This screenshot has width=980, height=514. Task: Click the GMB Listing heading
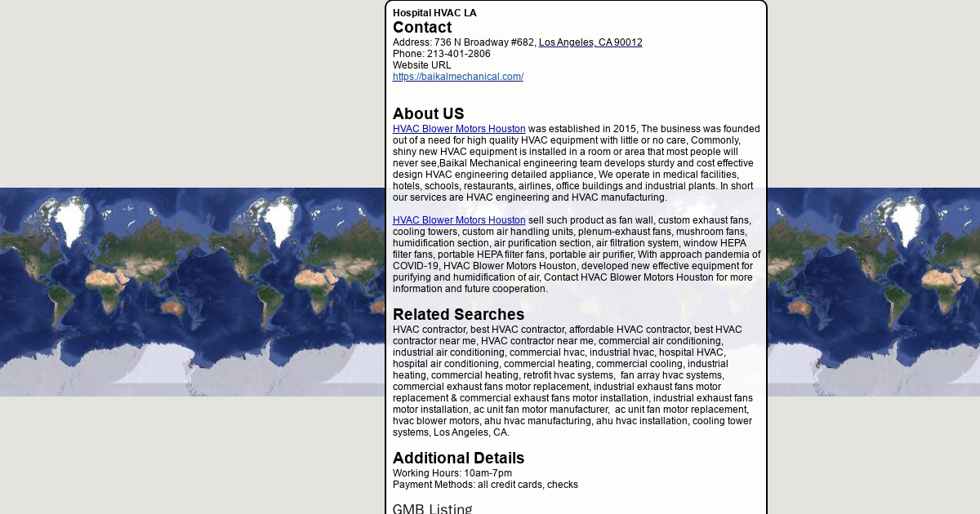(432, 509)
